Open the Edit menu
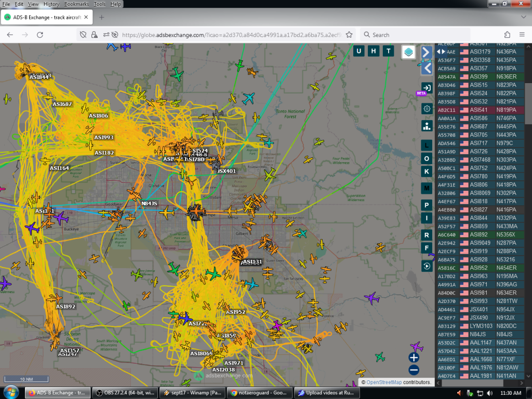The height and width of the screenshot is (399, 532). pyautogui.click(x=19, y=4)
